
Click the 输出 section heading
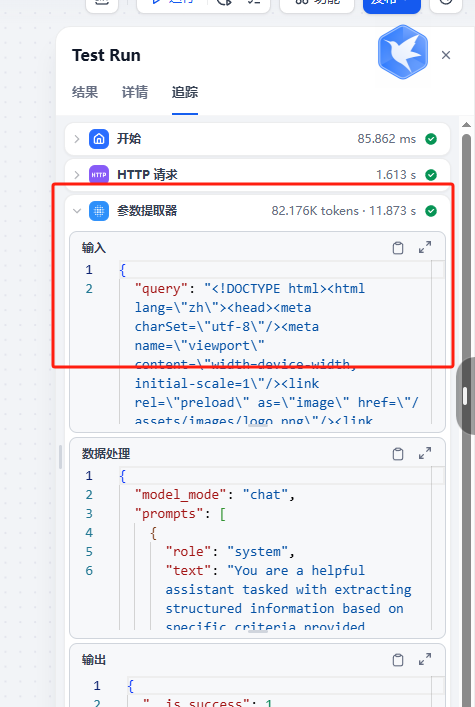[x=93, y=660]
